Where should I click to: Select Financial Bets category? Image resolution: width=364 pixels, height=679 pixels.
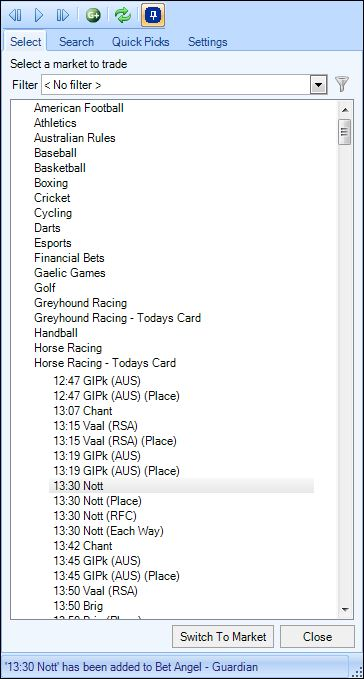[69, 258]
